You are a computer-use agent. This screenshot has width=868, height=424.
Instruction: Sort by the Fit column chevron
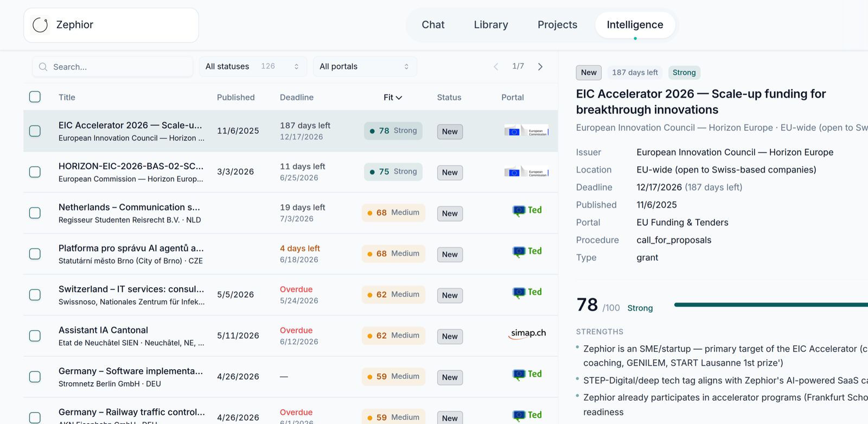tap(399, 98)
